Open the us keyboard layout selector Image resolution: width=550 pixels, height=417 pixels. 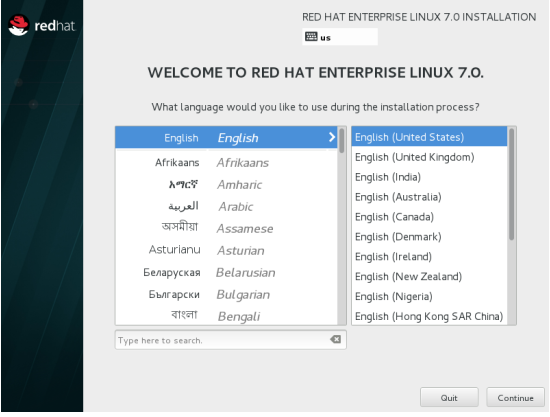(340, 37)
